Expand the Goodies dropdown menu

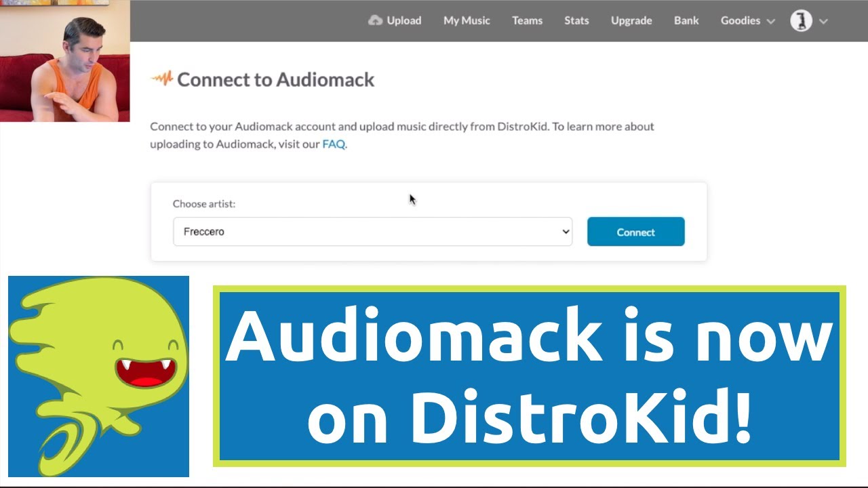tap(747, 20)
